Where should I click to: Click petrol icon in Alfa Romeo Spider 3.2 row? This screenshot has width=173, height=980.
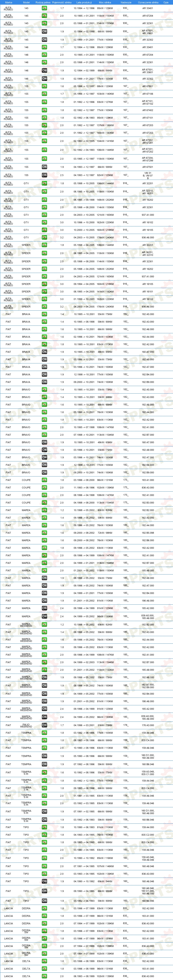point(44,307)
